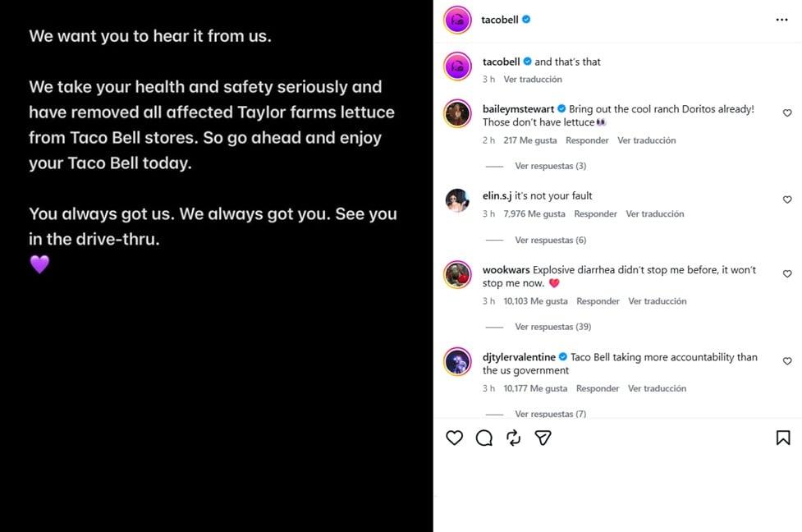This screenshot has width=802, height=532.
Task: Like djtylervalentine's accountability comment
Action: point(787,361)
